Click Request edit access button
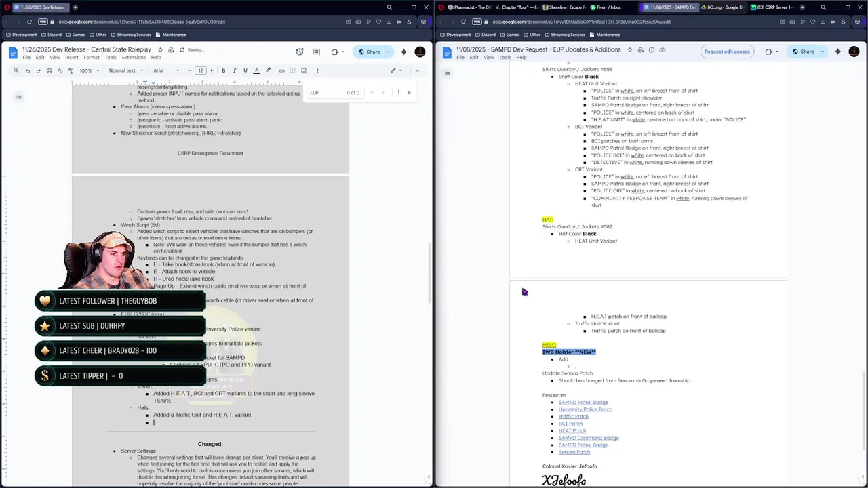This screenshot has width=868, height=488. tap(727, 52)
